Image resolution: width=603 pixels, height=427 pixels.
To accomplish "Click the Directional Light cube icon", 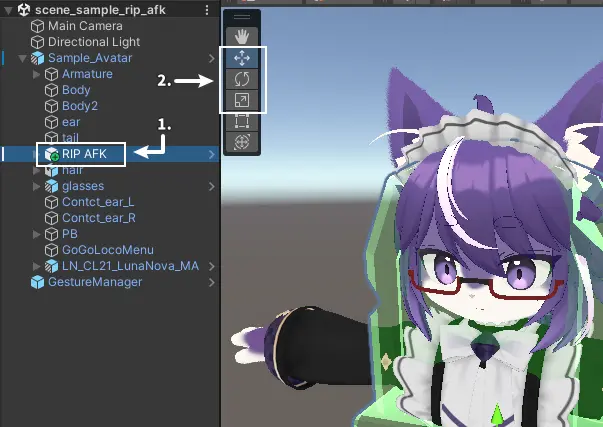I will point(37,42).
